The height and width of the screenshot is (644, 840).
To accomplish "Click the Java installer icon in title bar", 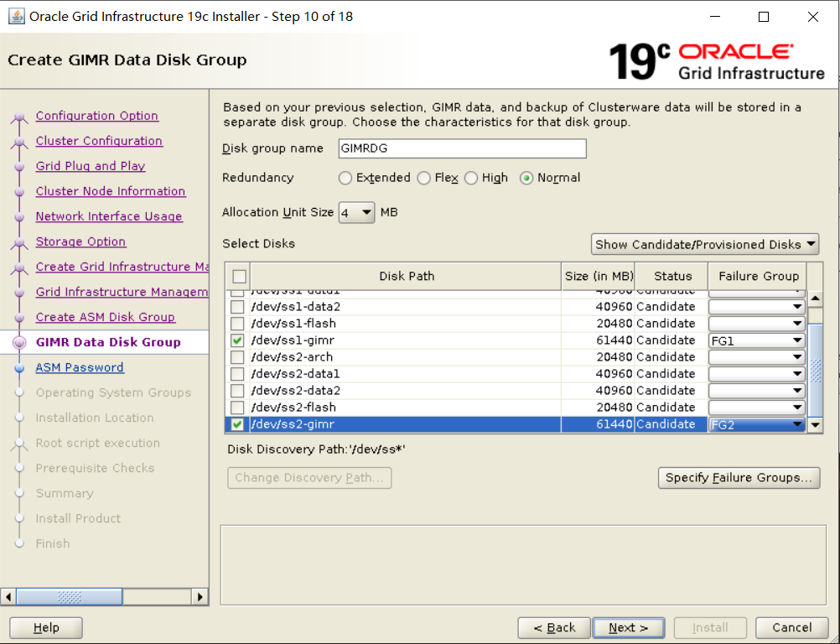I will 17,17.
